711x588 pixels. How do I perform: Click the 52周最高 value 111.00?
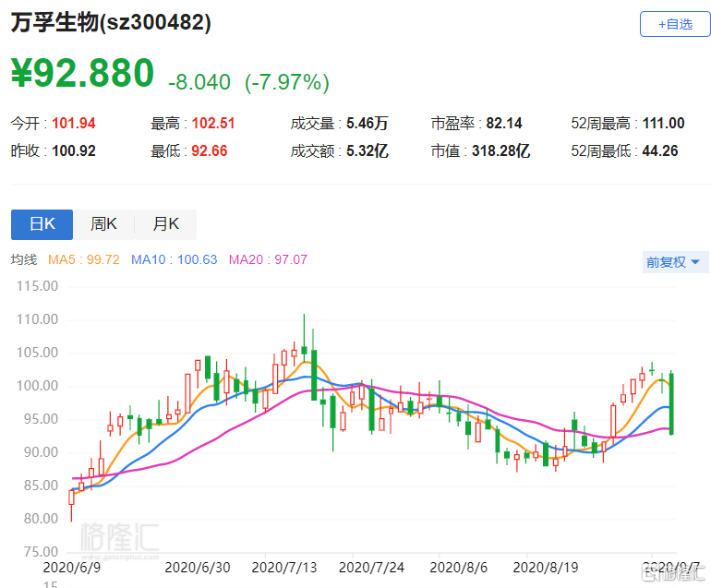663,124
